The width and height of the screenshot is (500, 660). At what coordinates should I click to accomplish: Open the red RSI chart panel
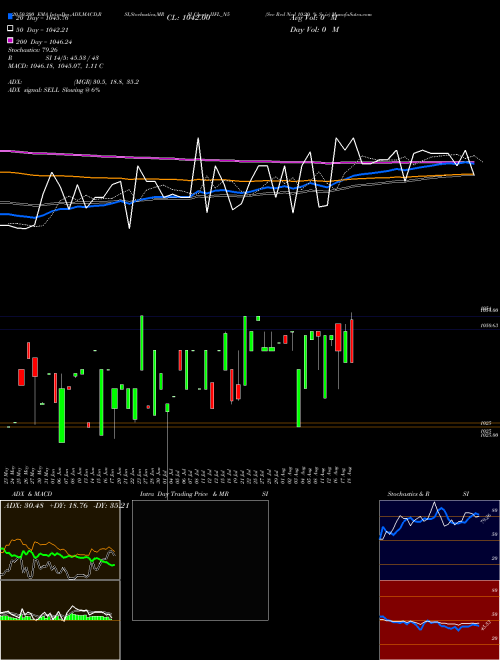[439, 620]
